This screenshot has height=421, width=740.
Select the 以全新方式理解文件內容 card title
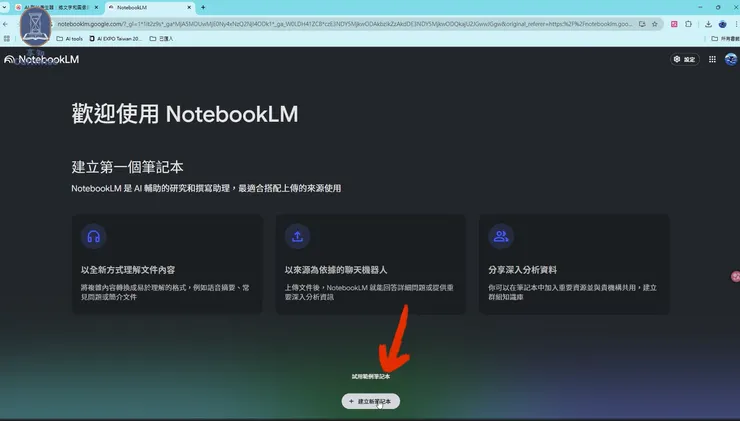128,270
